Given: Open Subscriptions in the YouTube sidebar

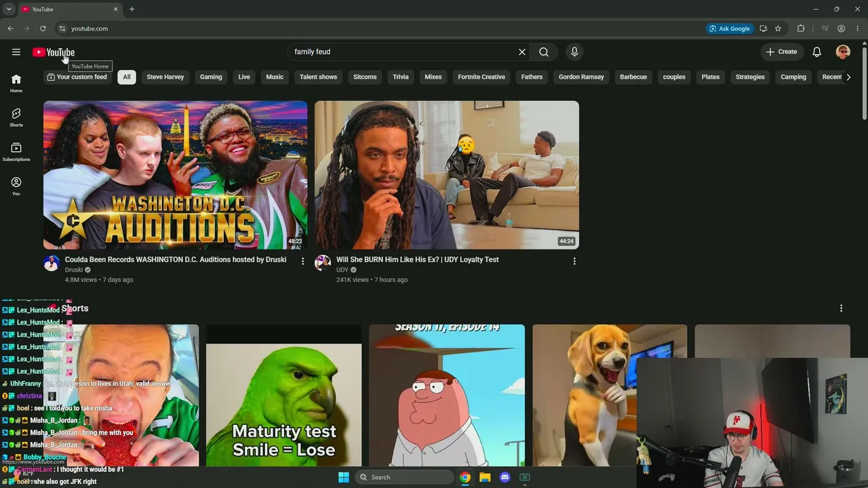Looking at the screenshot, I should click(16, 152).
